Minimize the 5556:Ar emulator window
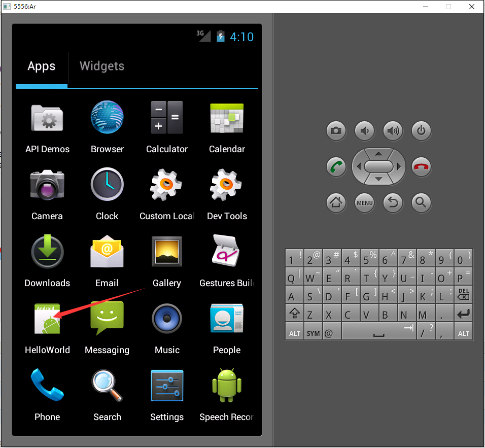Image resolution: width=485 pixels, height=448 pixels. pyautogui.click(x=426, y=7)
